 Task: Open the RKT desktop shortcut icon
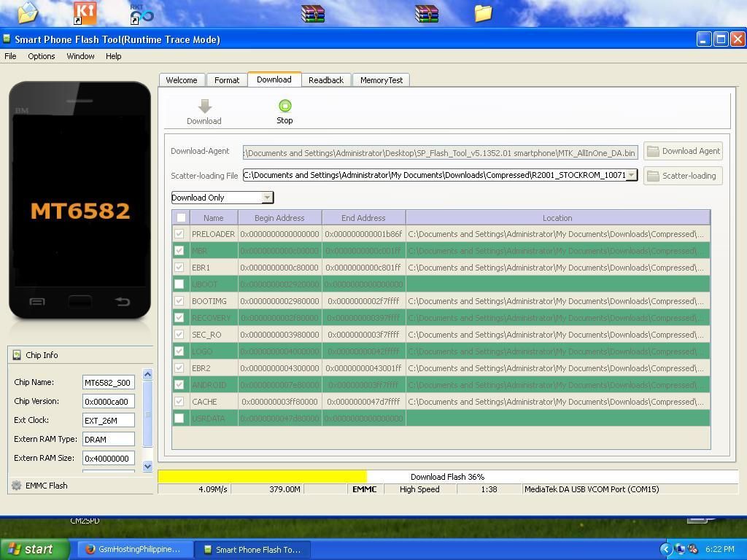(142, 13)
